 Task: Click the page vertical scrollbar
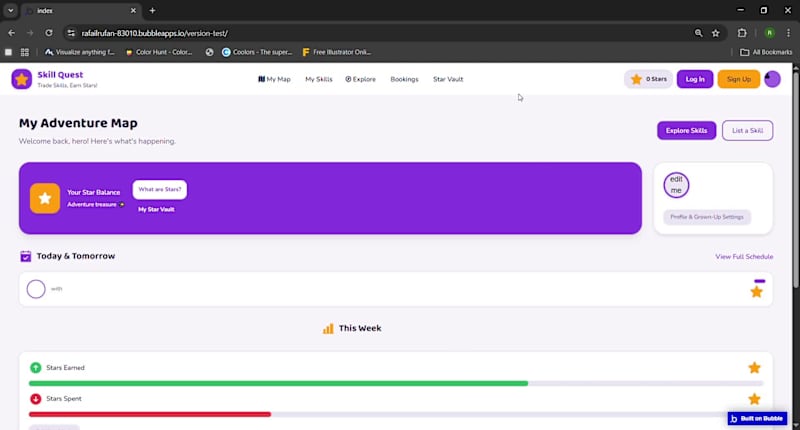coord(796,179)
